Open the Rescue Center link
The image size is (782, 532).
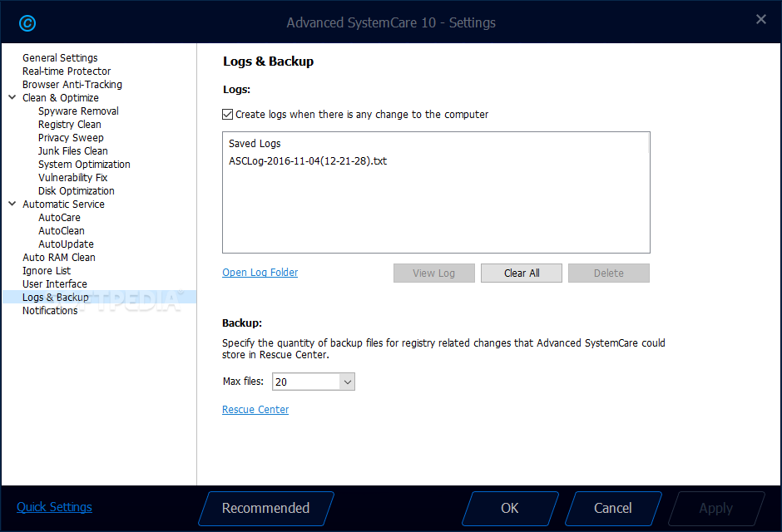(x=255, y=410)
